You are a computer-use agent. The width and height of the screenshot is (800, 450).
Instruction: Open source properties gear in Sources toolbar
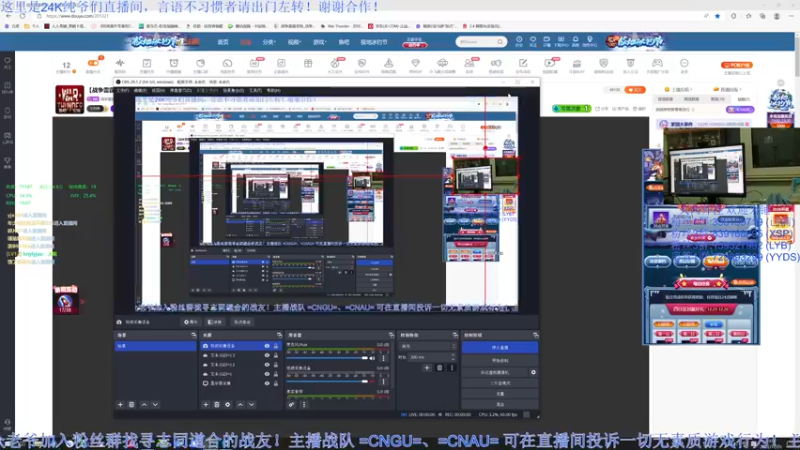click(x=228, y=405)
